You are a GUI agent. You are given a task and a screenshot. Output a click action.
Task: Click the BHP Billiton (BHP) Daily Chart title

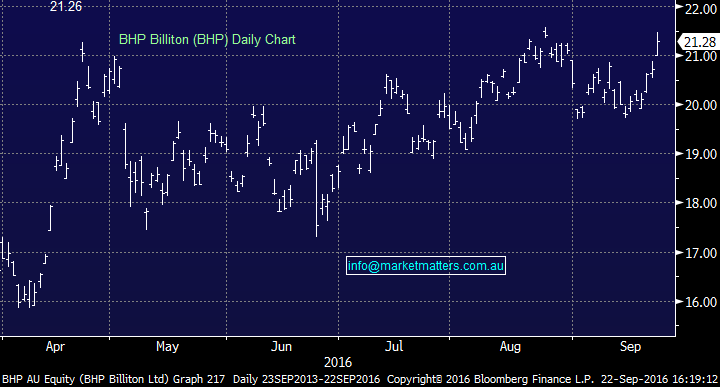pyautogui.click(x=207, y=40)
